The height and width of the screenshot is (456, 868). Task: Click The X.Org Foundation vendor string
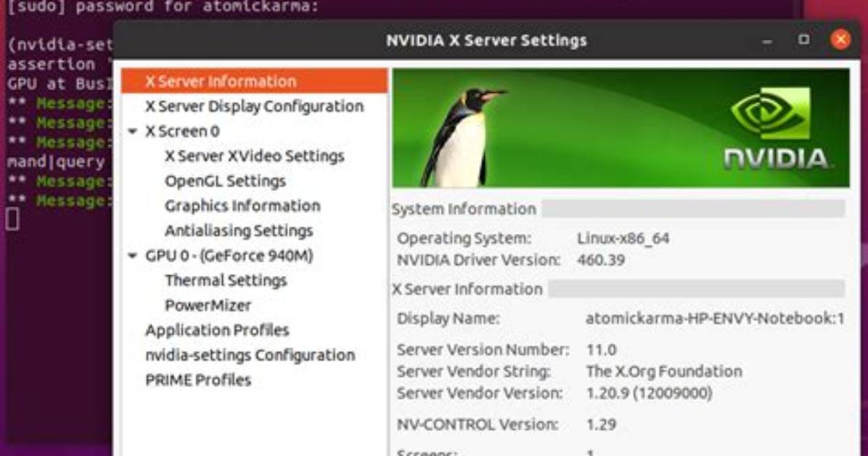pos(664,371)
